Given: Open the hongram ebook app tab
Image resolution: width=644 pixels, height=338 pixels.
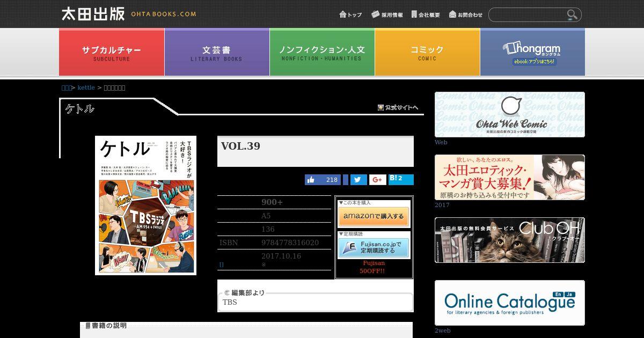Looking at the screenshot, I should coord(532,52).
